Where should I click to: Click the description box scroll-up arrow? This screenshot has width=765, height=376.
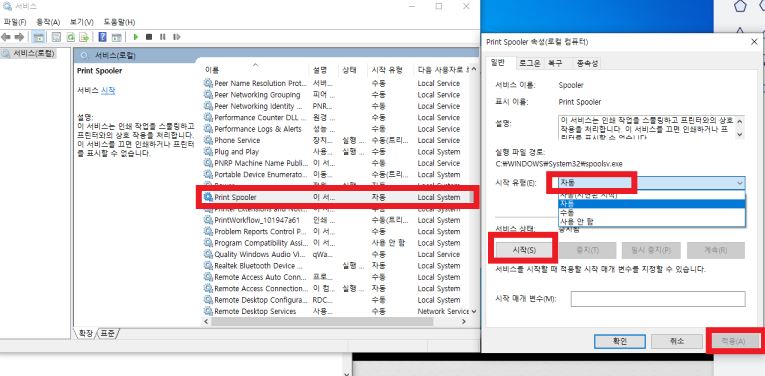(x=740, y=121)
